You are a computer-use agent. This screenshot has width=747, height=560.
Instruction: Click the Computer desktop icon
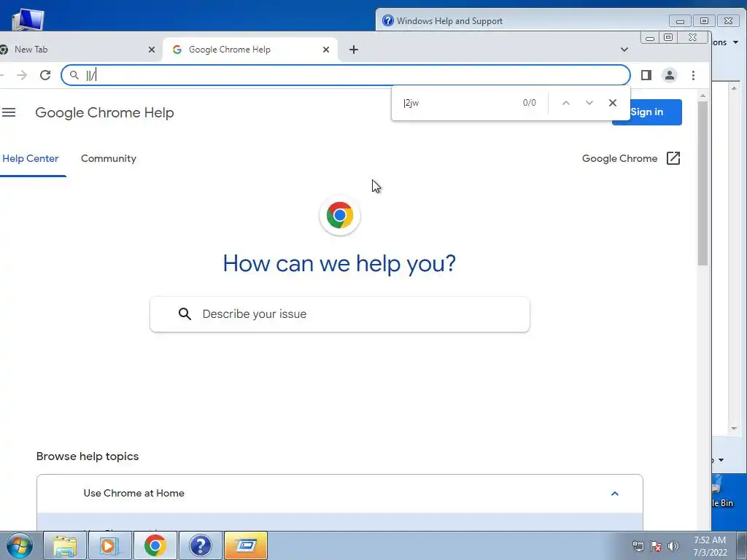pyautogui.click(x=28, y=19)
